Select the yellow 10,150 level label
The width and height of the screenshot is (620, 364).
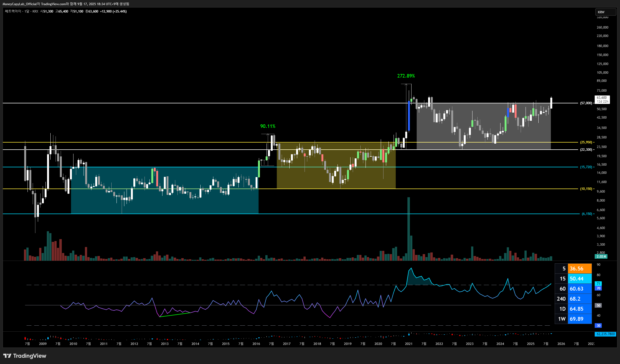[x=586, y=189]
